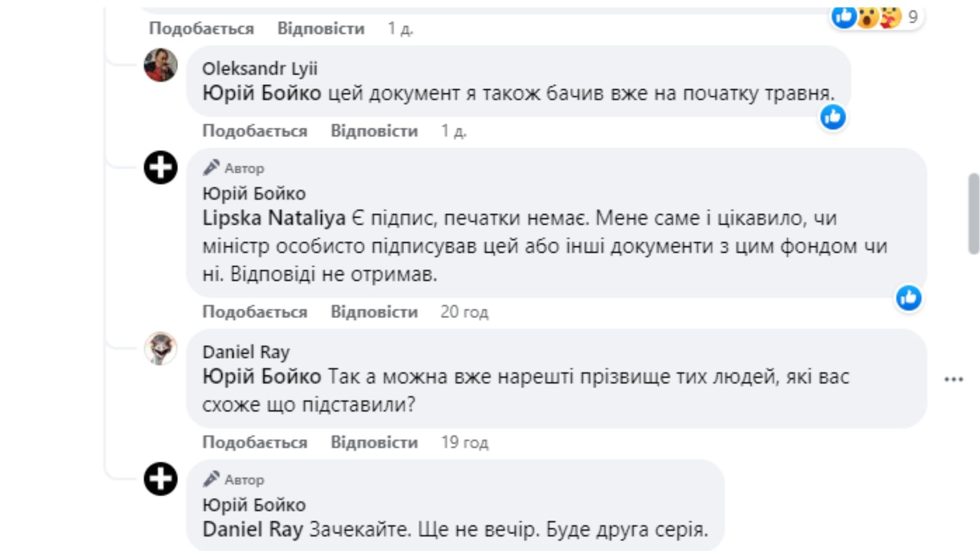Click the Lipska Nataliya mention
980x551 pixels.
[x=274, y=218]
